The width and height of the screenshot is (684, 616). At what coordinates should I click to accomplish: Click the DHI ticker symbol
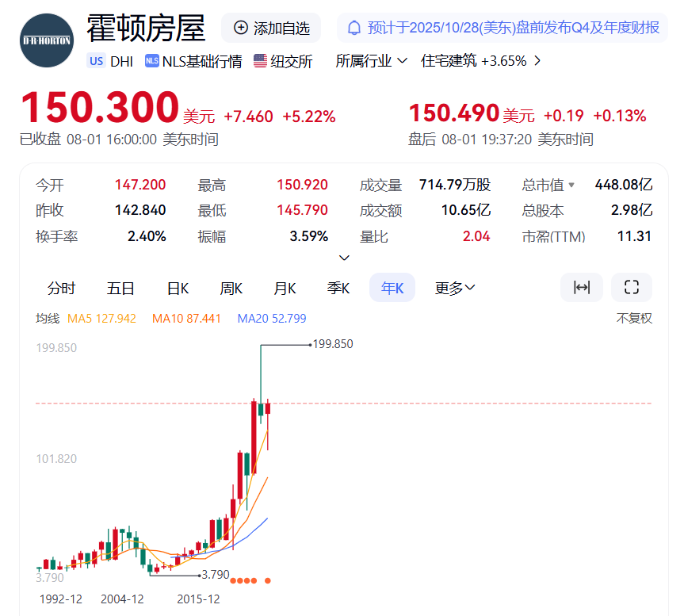pos(122,62)
